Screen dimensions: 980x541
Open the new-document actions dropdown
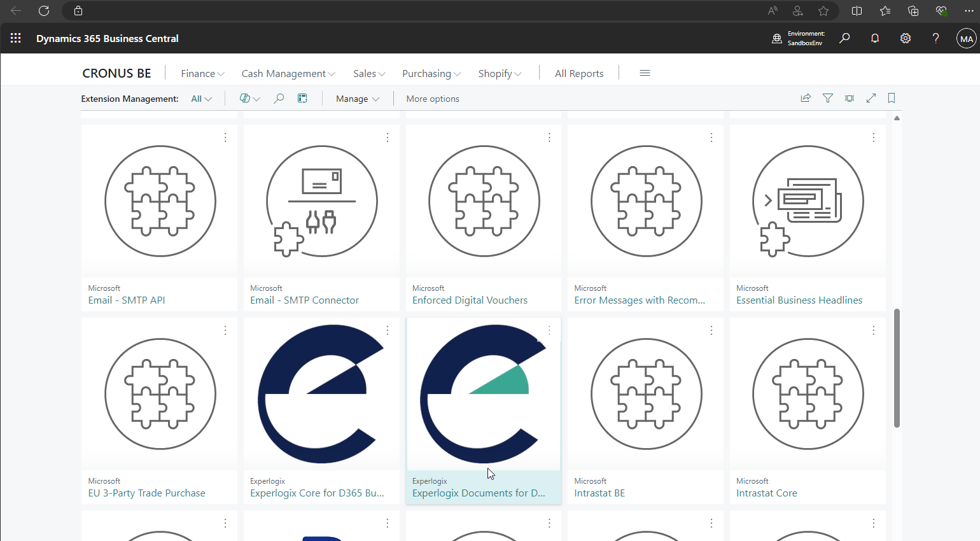point(249,99)
